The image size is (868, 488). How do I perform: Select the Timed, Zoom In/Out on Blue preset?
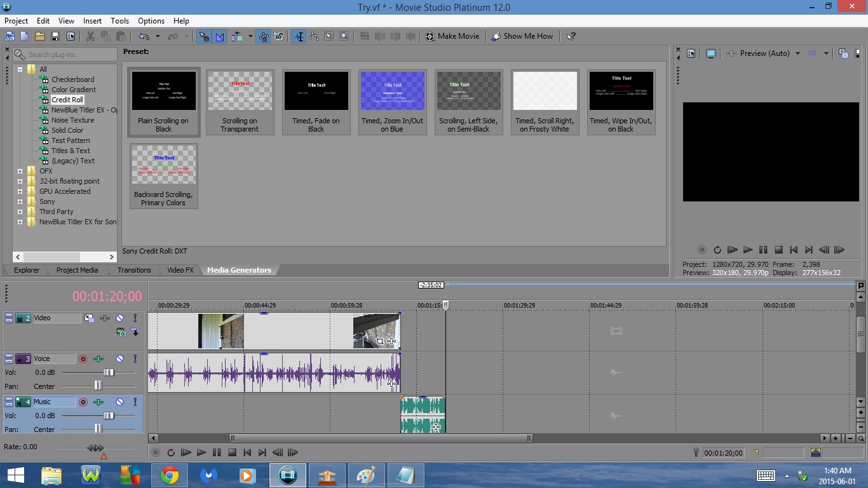tap(392, 102)
